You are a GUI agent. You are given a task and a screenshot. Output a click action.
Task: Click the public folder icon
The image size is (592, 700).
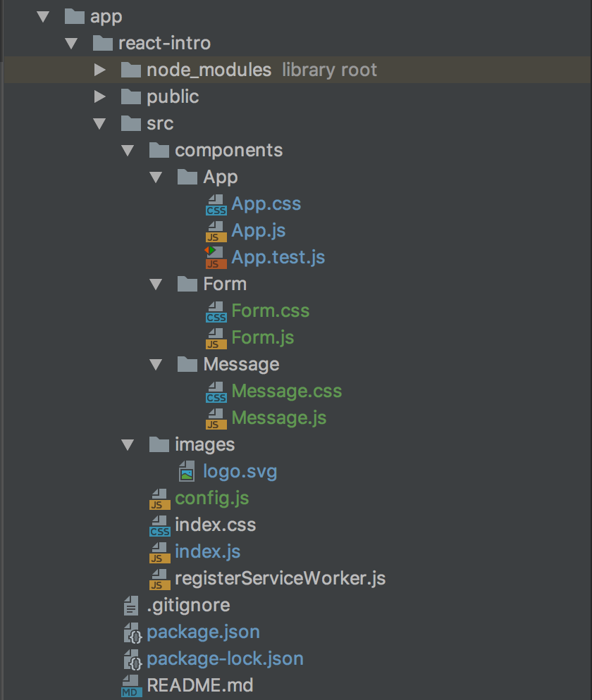pos(131,97)
